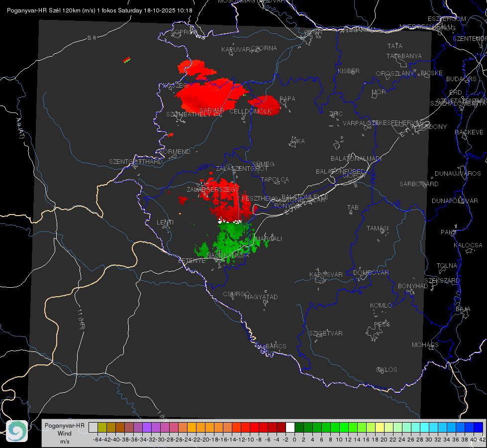Click the radar title text at top
Image resolution: width=487 pixels, height=448 pixels.
point(99,10)
